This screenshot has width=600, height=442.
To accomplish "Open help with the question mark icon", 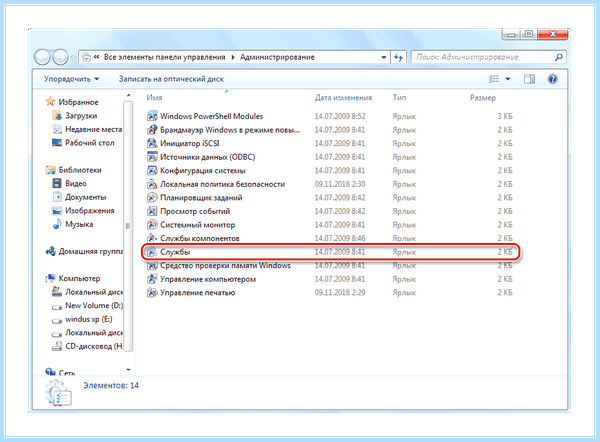I will click(x=552, y=79).
